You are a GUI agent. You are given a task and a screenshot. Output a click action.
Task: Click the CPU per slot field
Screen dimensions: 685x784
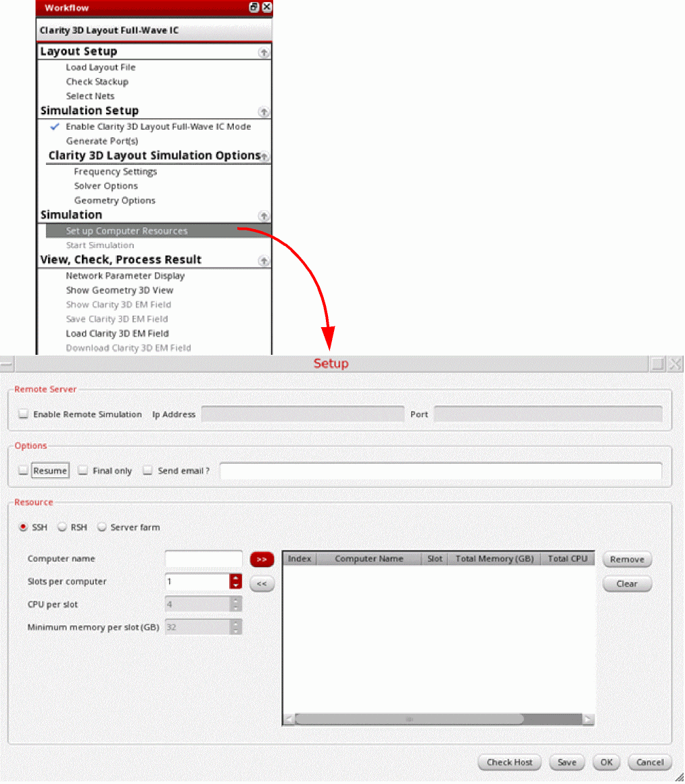197,604
